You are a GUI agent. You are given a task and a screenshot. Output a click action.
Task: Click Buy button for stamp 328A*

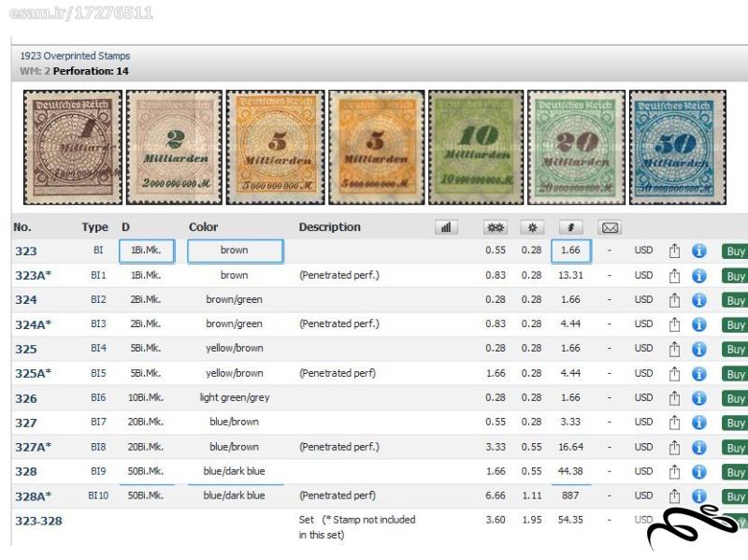[x=735, y=496]
